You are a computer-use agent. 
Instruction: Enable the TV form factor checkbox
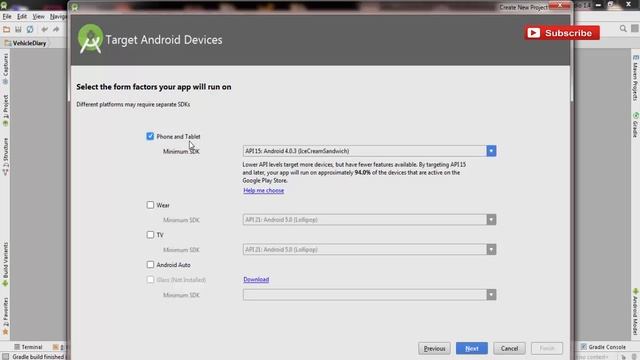150,235
